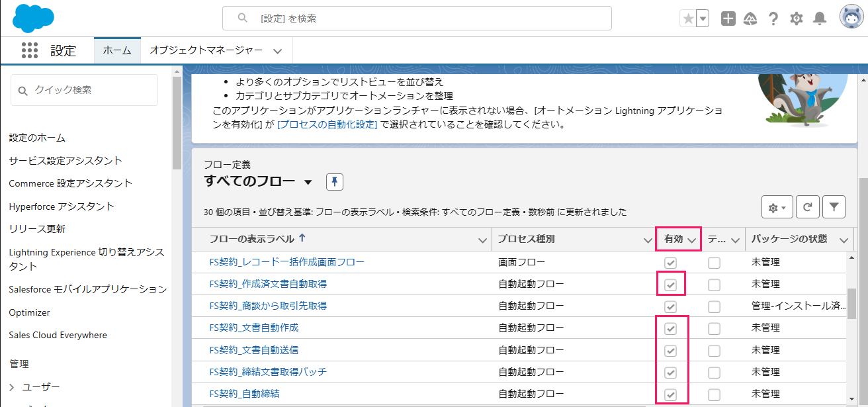Image resolution: width=868 pixels, height=407 pixels.
Task: Open the user avatar profile menu
Action: (851, 18)
